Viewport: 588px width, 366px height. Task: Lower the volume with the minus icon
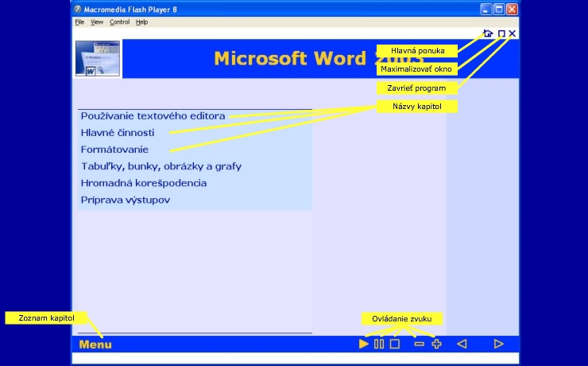(x=420, y=344)
